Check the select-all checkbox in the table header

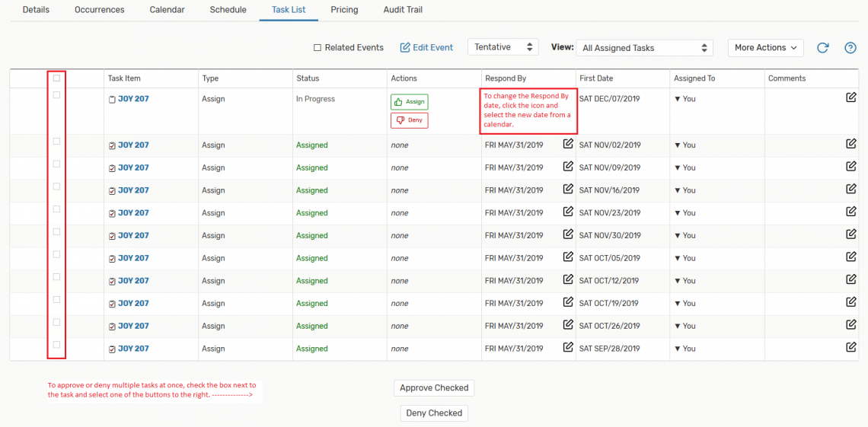click(x=56, y=78)
